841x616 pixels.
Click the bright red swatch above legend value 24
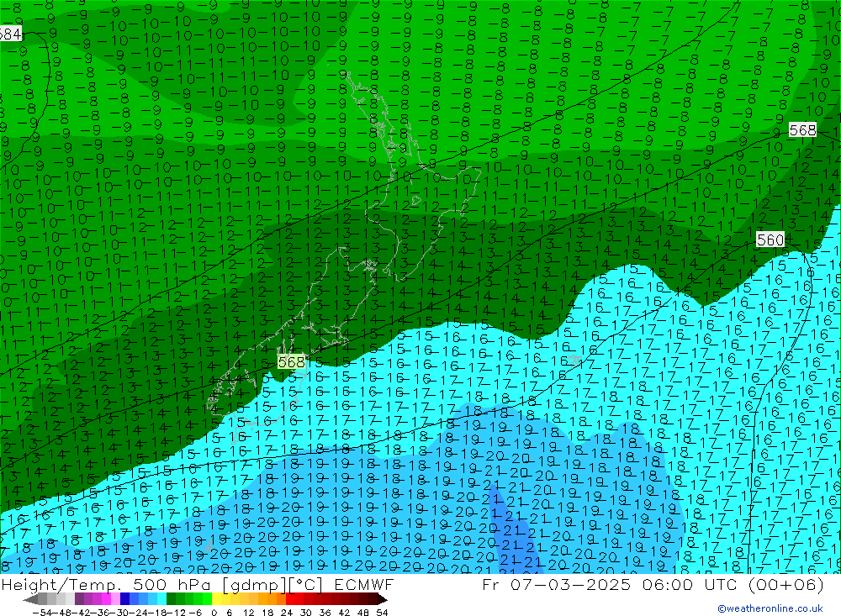point(290,599)
